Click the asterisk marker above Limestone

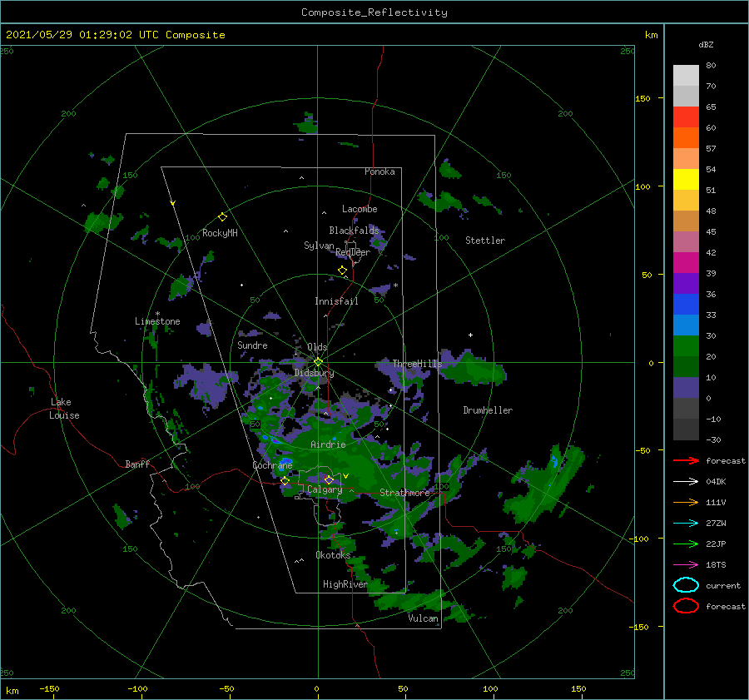click(157, 314)
